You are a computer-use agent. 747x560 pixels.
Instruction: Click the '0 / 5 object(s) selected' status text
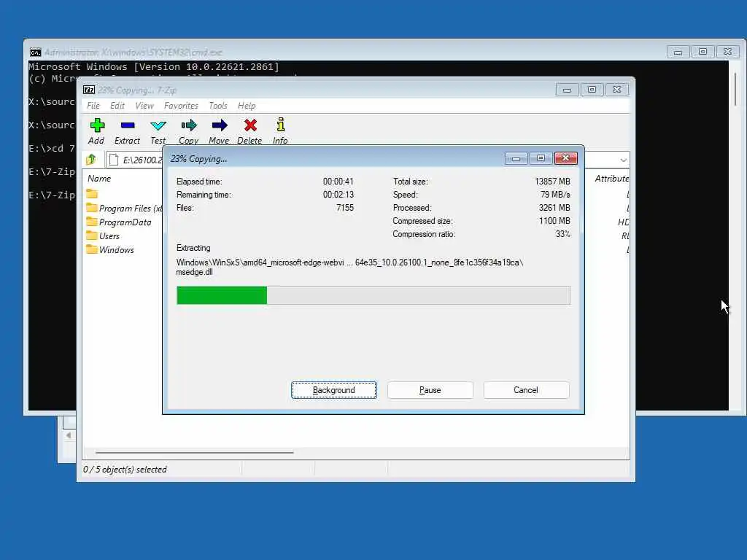(x=125, y=470)
